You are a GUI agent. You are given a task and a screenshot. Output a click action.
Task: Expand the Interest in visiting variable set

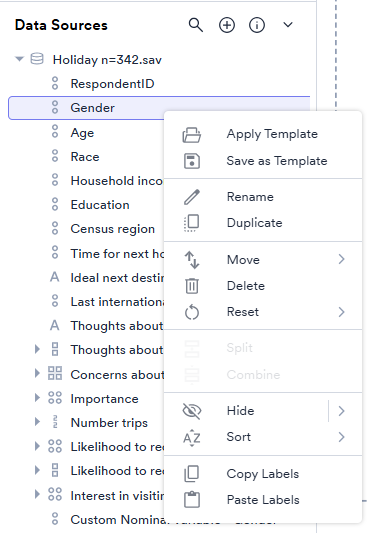37,494
